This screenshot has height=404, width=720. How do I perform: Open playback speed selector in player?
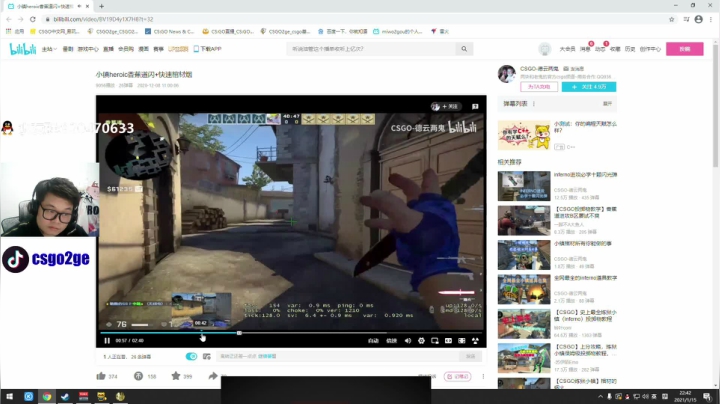tap(391, 341)
